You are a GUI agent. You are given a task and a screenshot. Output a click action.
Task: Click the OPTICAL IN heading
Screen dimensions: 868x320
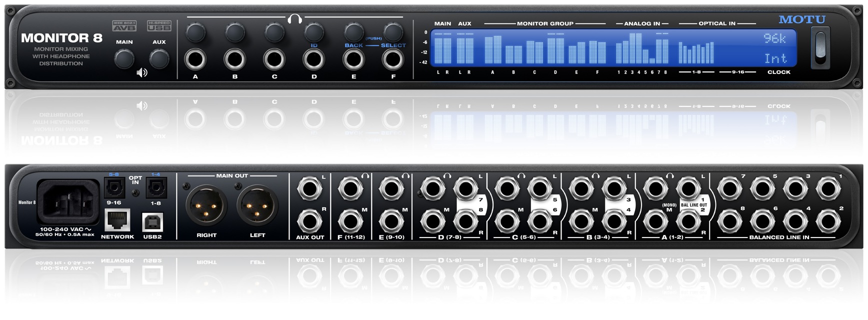tap(717, 23)
